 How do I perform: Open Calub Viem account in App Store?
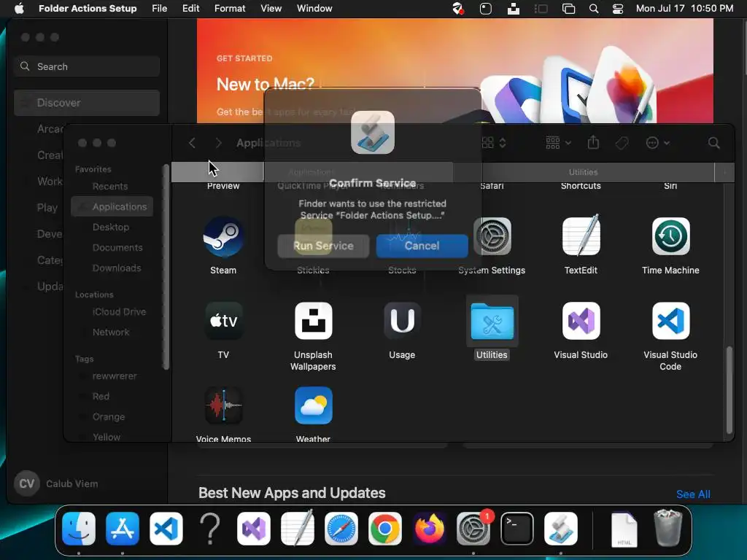[x=56, y=484]
